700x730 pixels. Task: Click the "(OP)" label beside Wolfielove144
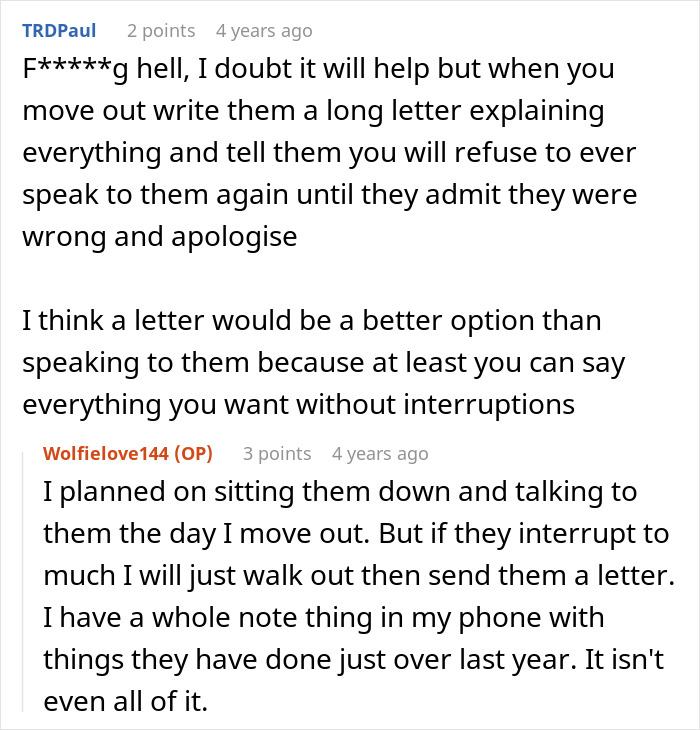pyautogui.click(x=193, y=453)
